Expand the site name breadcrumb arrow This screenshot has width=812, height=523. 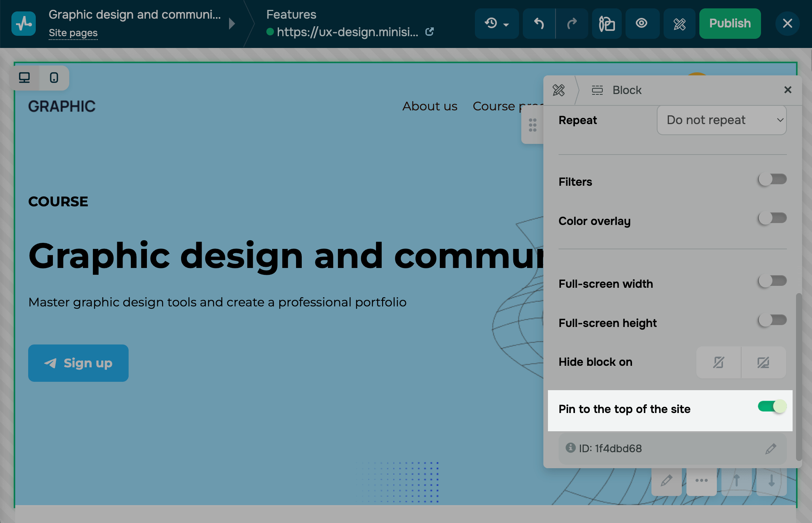[x=232, y=24]
